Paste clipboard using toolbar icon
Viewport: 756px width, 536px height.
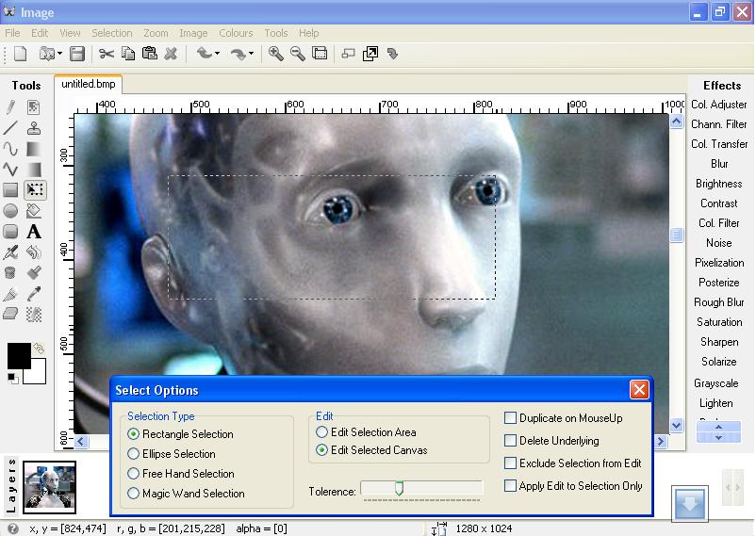click(x=150, y=53)
